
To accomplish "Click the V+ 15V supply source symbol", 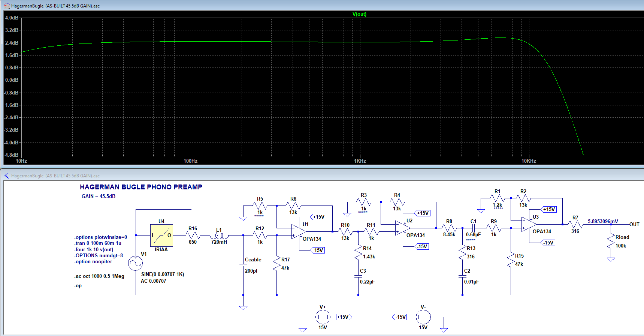I will [323, 317].
